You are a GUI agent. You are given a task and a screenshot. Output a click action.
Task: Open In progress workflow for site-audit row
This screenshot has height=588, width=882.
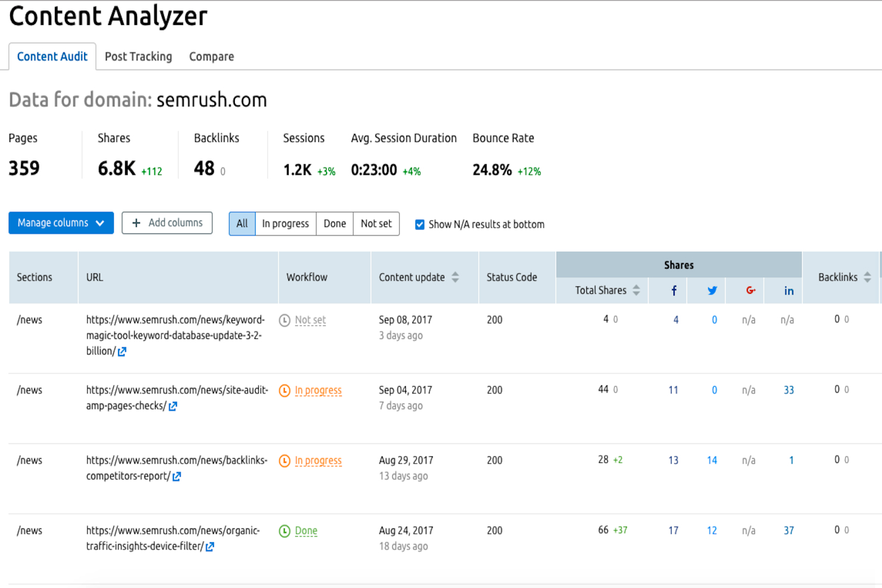pos(318,390)
